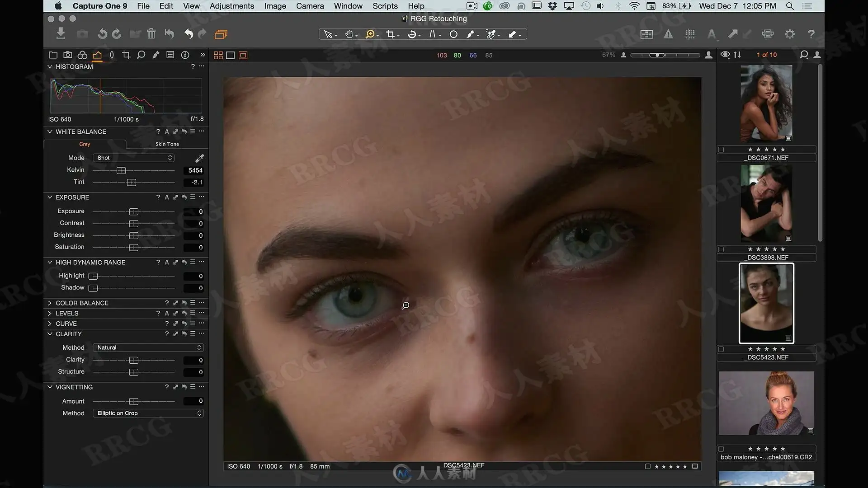Tick the checkbox for _DSC3898.NEF
The height and width of the screenshot is (488, 868).
click(721, 249)
